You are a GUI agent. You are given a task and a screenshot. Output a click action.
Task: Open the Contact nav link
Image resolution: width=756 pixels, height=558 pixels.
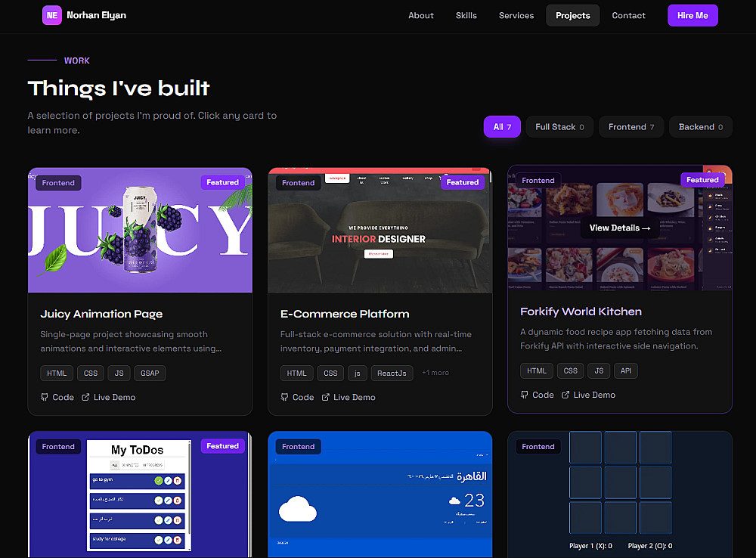(628, 15)
